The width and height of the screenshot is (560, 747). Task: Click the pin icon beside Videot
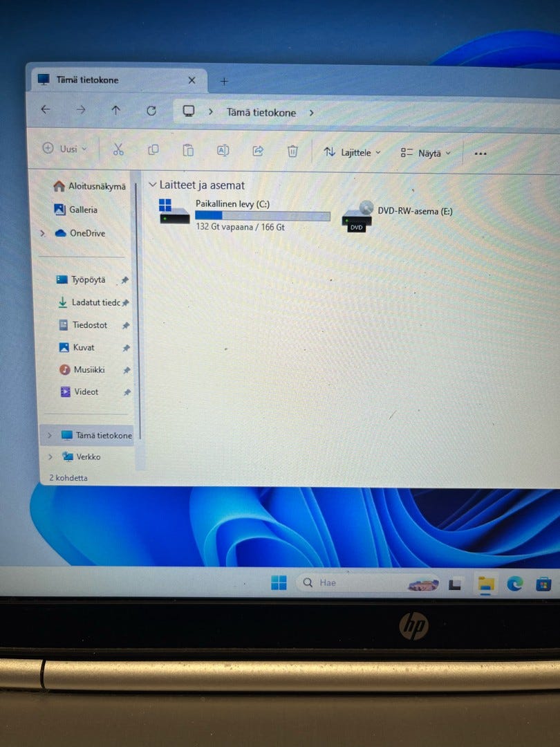coord(127,393)
